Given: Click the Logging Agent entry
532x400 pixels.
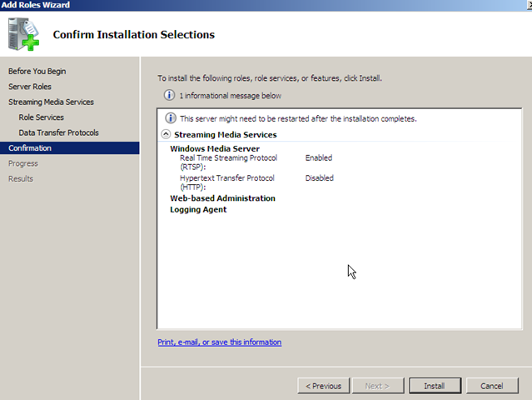Looking at the screenshot, I should pos(198,209).
